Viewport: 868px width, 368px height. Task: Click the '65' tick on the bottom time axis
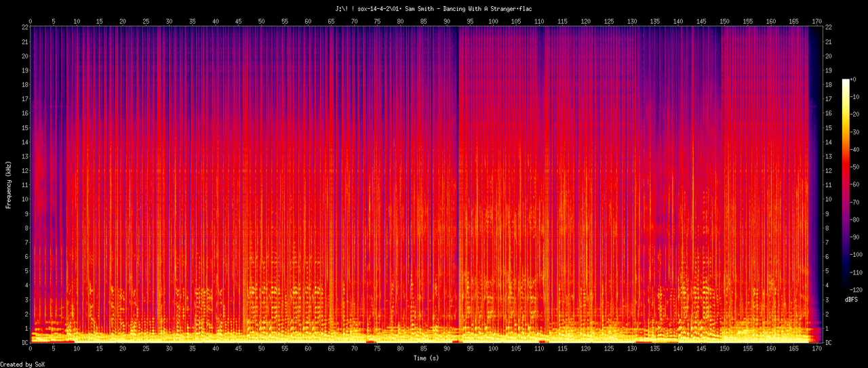tap(331, 350)
